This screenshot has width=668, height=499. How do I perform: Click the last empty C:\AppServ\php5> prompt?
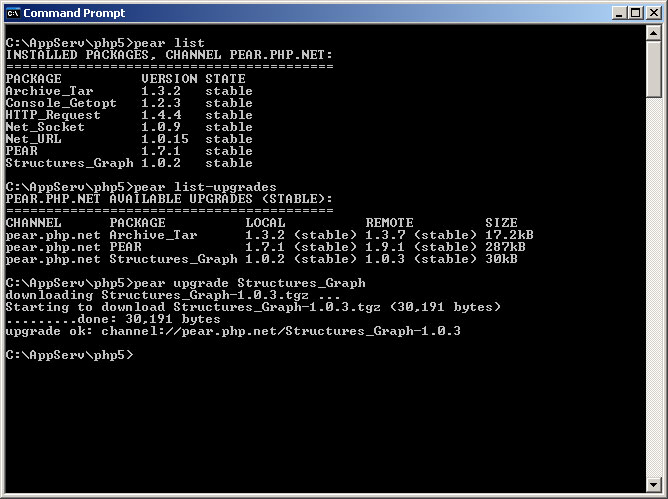pyautogui.click(x=69, y=355)
